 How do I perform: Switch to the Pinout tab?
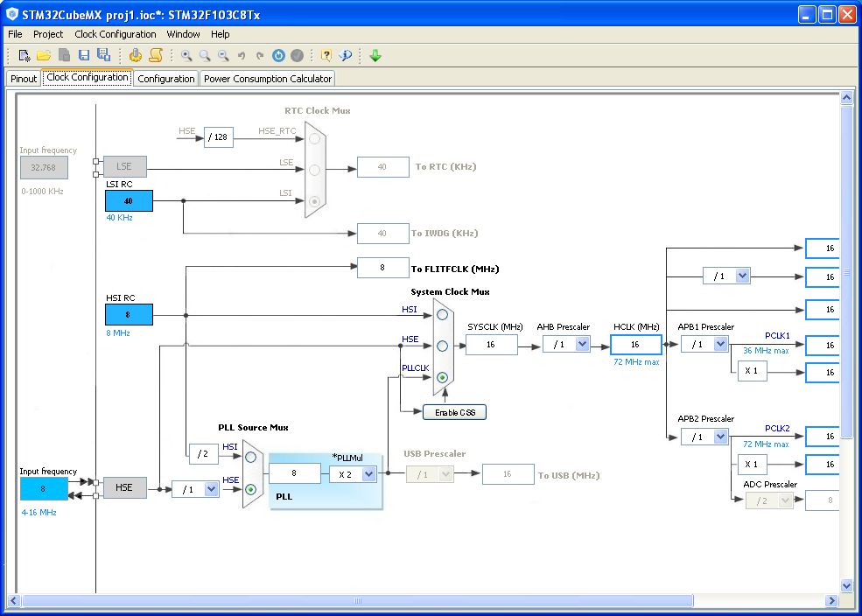pyautogui.click(x=24, y=79)
